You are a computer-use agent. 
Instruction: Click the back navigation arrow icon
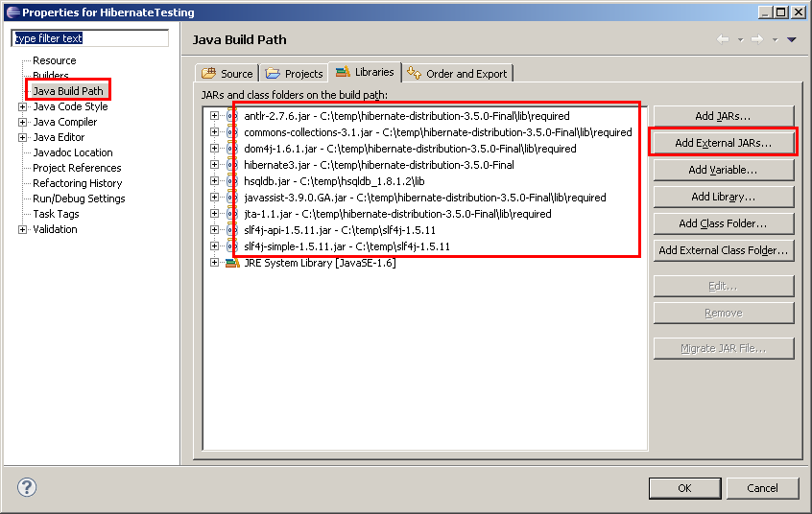(x=723, y=39)
